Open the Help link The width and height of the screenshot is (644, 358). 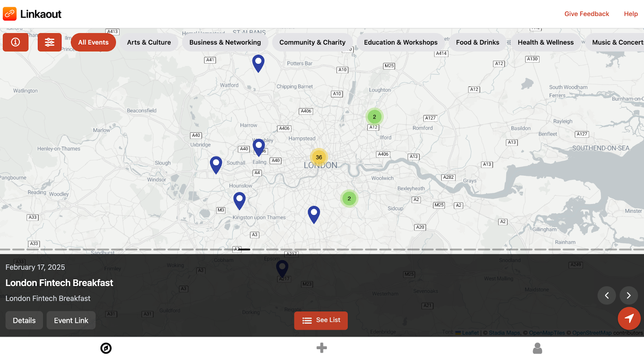[x=631, y=14]
